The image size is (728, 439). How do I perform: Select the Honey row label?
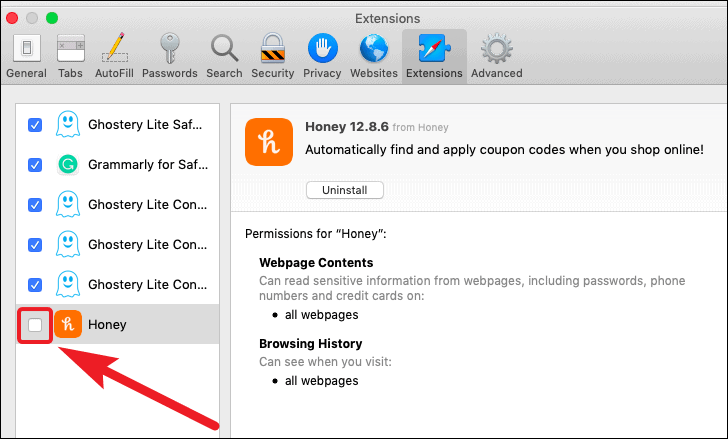coord(107,324)
